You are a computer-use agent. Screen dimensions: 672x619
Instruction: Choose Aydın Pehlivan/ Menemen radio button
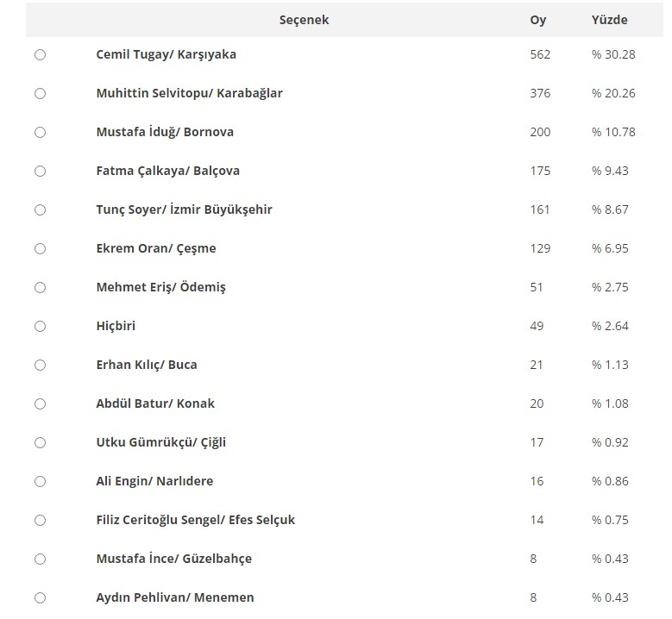click(x=40, y=598)
